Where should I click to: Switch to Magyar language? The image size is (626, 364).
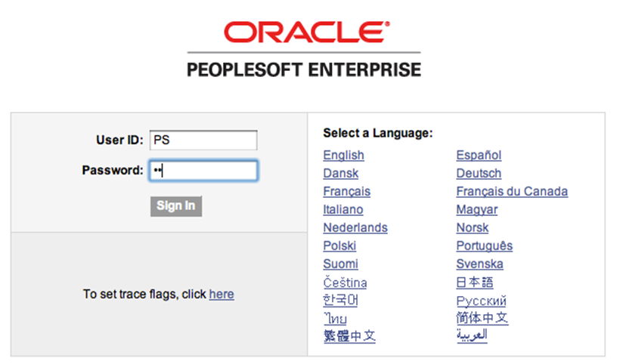(476, 210)
